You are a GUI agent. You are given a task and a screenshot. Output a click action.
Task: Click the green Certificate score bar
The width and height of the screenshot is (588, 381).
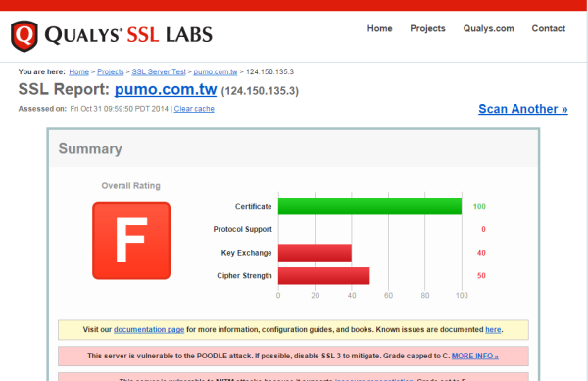(369, 207)
